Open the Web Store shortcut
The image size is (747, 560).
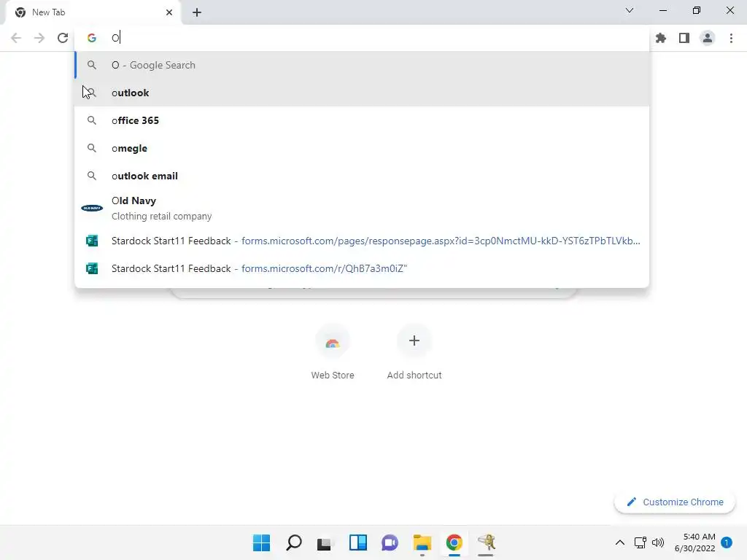point(333,351)
